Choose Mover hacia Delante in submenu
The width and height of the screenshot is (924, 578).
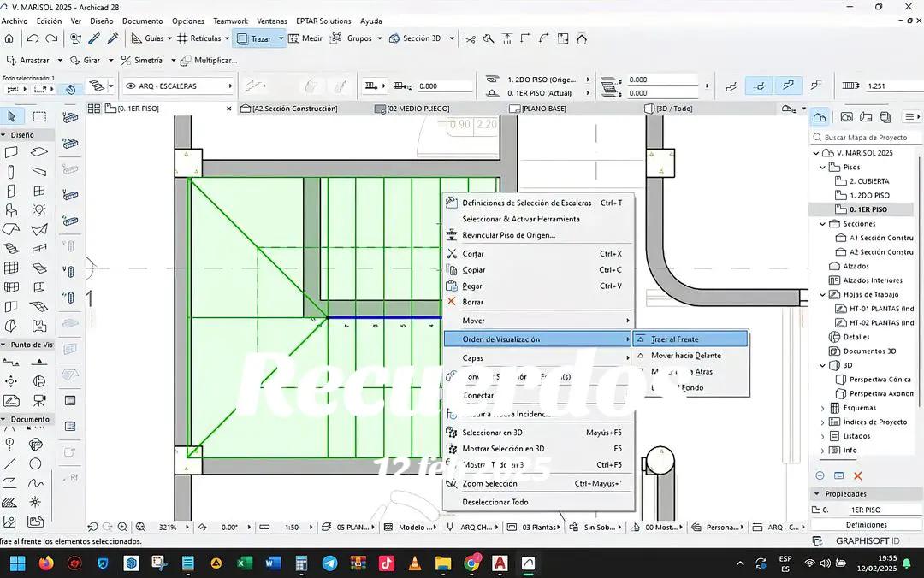pos(690,356)
